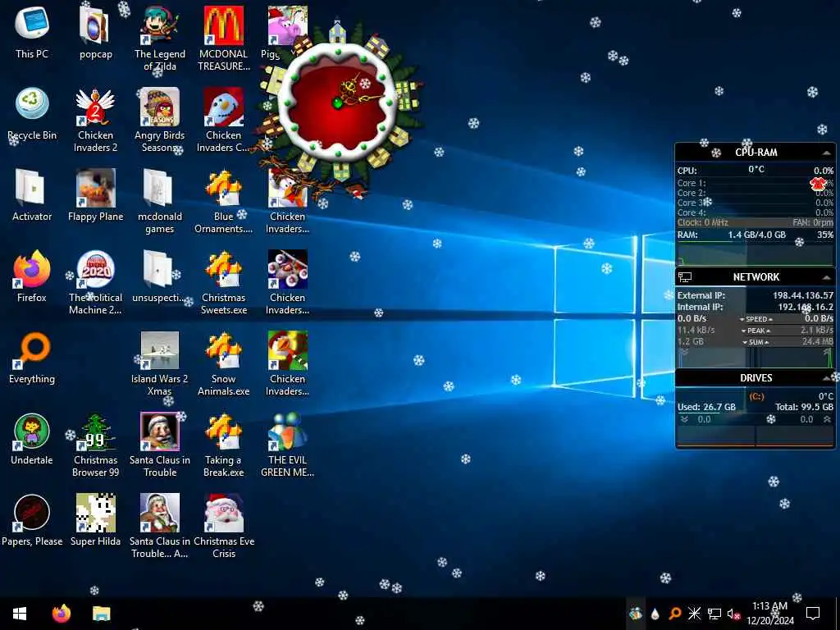The width and height of the screenshot is (840, 630).
Task: Select Island Wars 2 Xmas shortcut
Action: pyautogui.click(x=160, y=363)
